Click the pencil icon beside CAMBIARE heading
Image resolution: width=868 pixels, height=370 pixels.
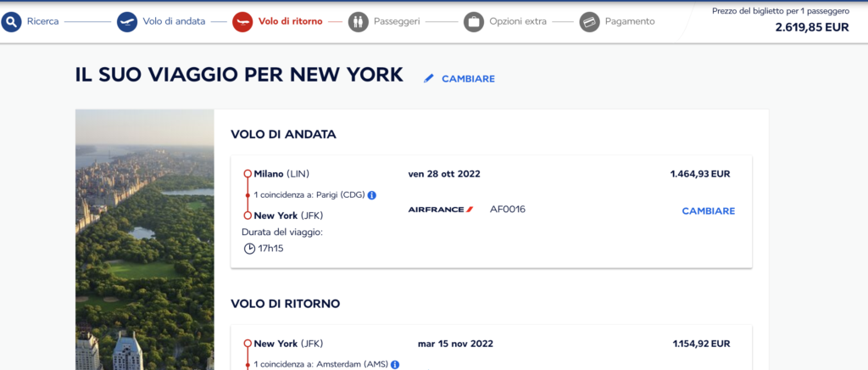(x=429, y=79)
